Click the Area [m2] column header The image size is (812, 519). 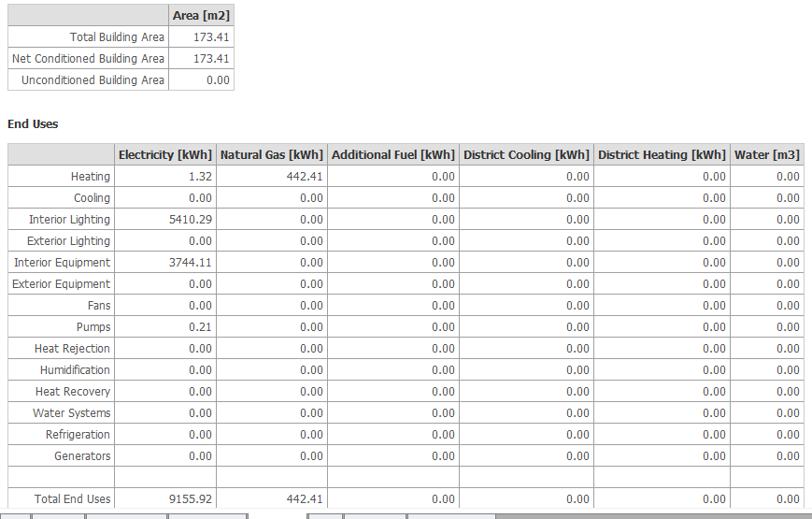click(x=201, y=16)
